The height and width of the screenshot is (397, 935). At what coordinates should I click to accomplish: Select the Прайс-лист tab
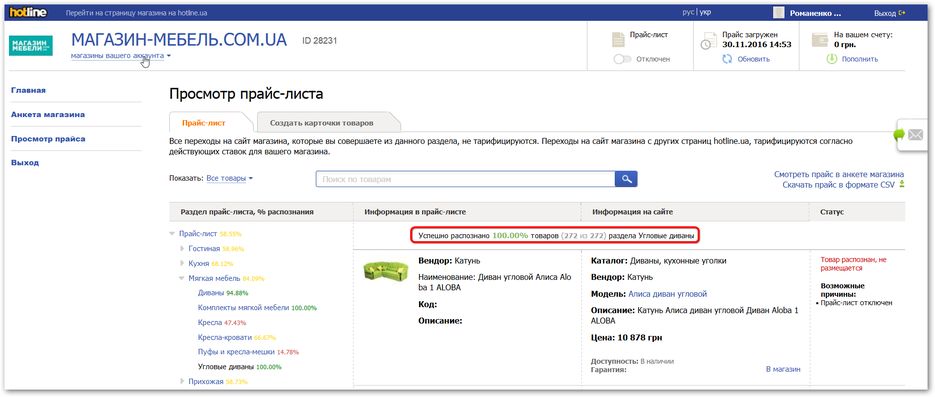[x=204, y=123]
